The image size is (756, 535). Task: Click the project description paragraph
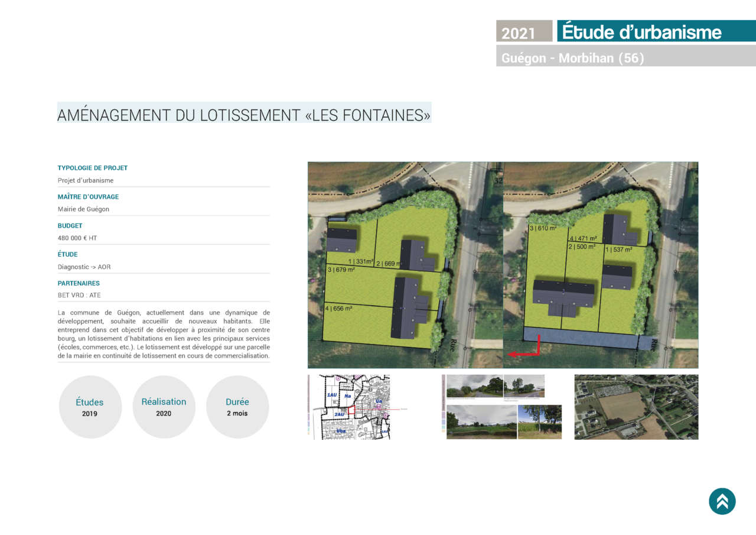pos(164,334)
